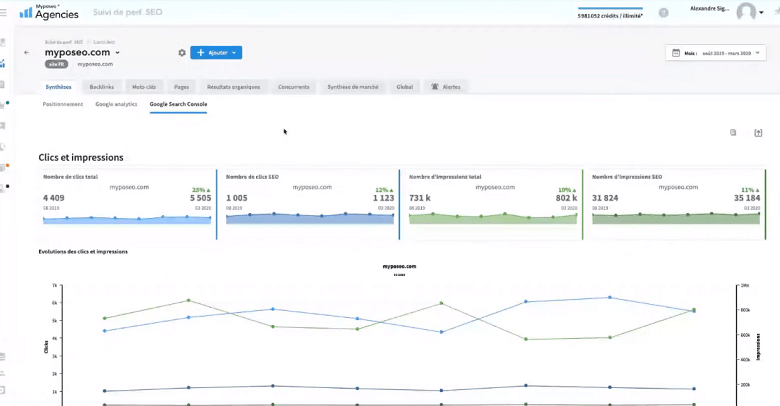Click the user avatar picture
Image resolution: width=780 pixels, height=406 pixels.
click(746, 11)
